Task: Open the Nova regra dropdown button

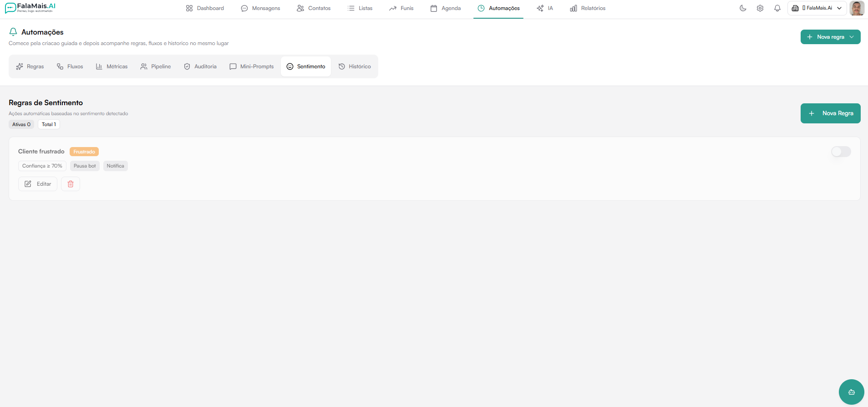Action: (830, 37)
